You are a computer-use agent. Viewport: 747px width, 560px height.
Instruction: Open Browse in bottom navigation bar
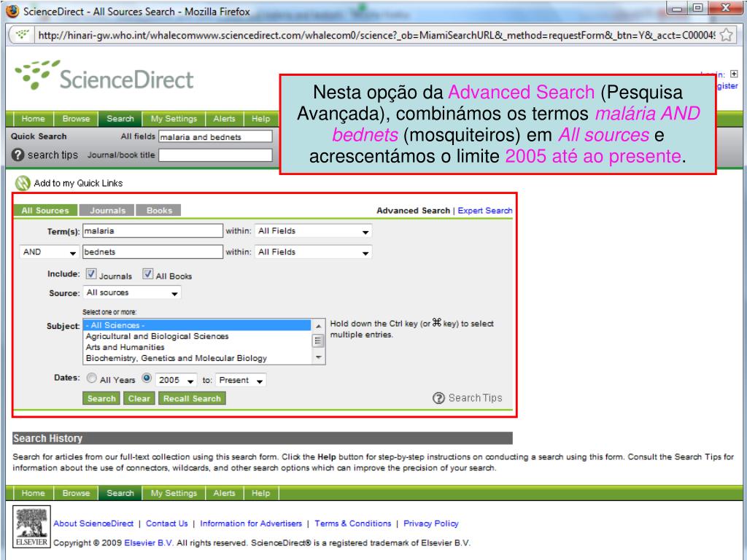point(76,493)
